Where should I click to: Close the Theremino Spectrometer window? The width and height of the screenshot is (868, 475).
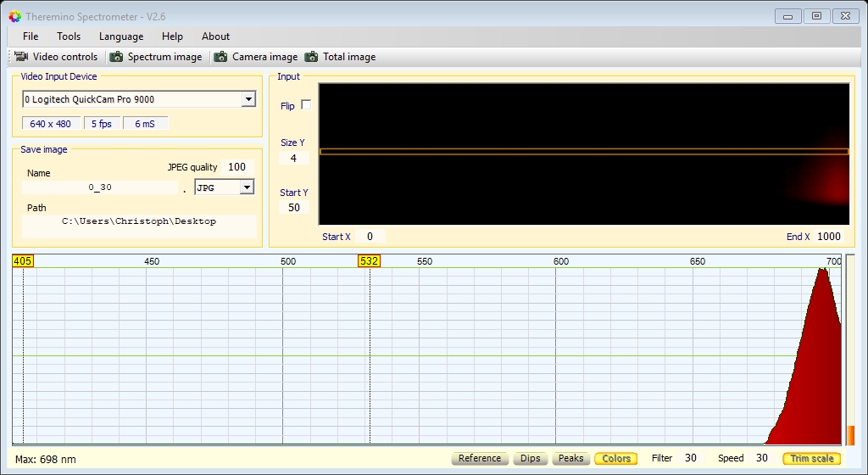(845, 16)
